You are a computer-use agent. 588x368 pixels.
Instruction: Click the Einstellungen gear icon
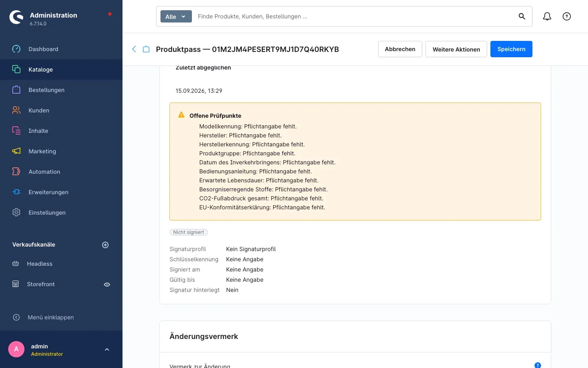16,213
